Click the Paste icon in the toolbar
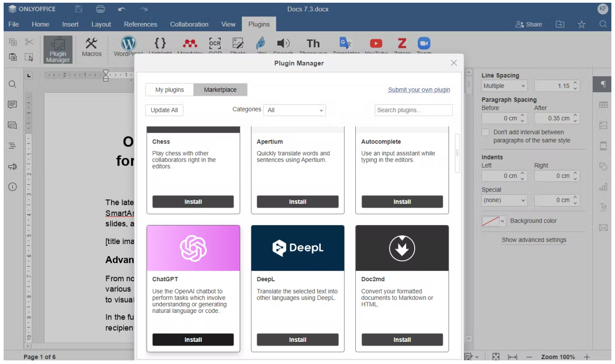Screen dimensions: 615x364 coord(13,57)
